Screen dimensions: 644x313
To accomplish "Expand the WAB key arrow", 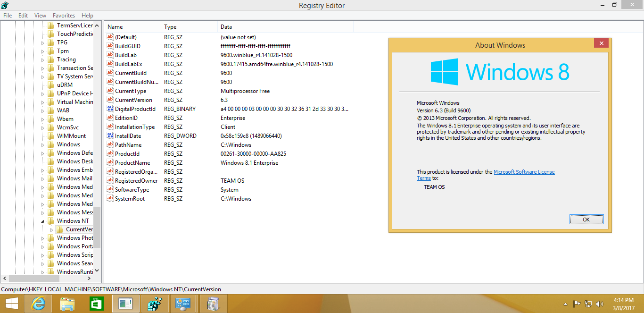I will pos(42,110).
